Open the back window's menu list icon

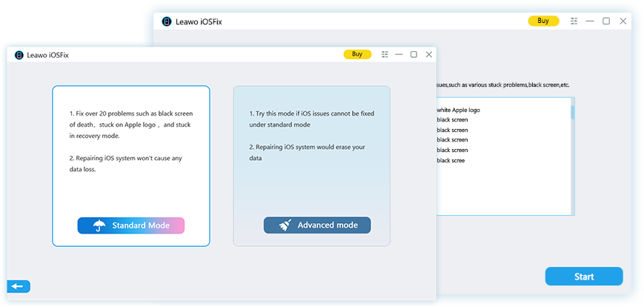[574, 21]
